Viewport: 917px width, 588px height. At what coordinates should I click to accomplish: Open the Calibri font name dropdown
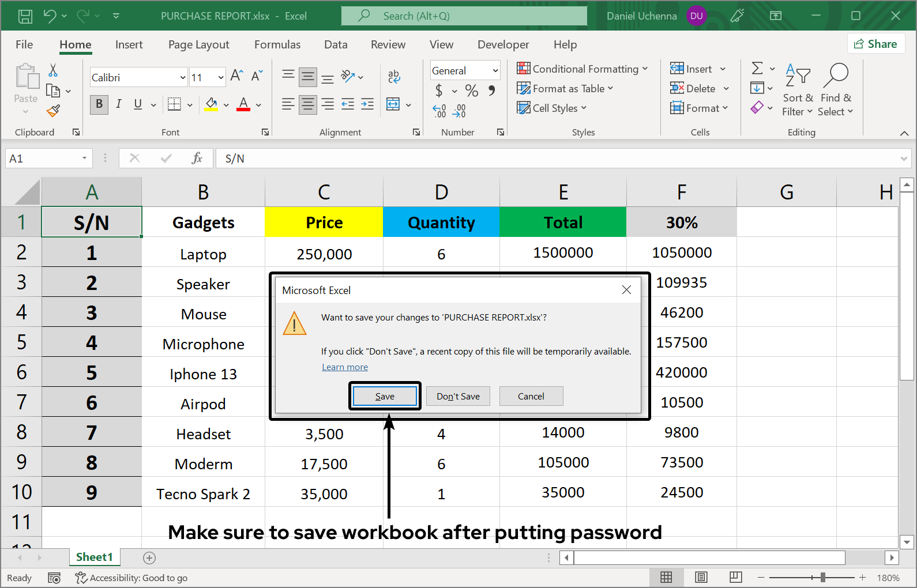183,77
